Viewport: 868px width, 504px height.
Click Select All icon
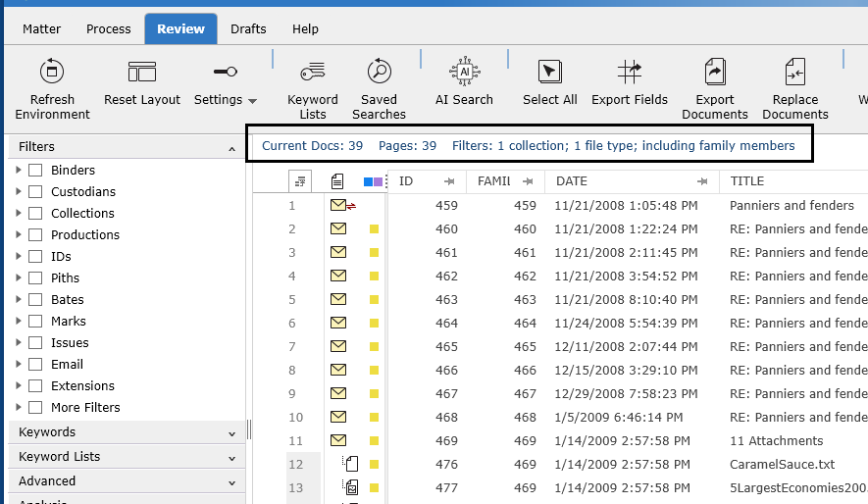(549, 72)
